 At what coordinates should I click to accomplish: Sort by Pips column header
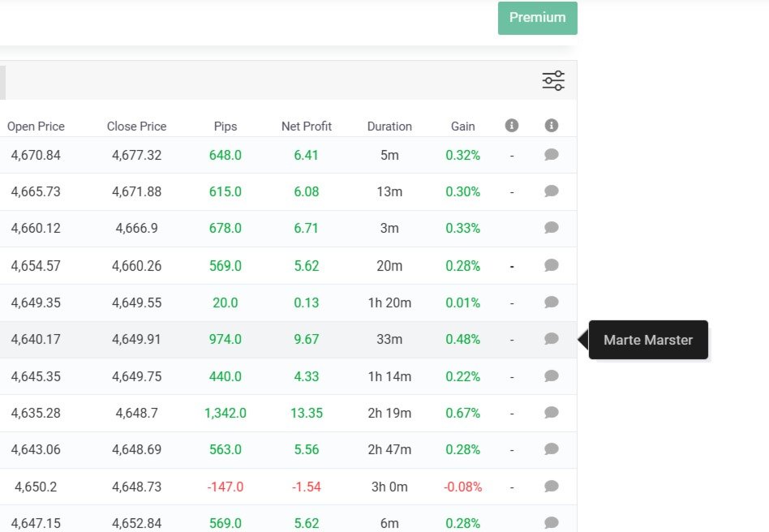[x=226, y=127]
